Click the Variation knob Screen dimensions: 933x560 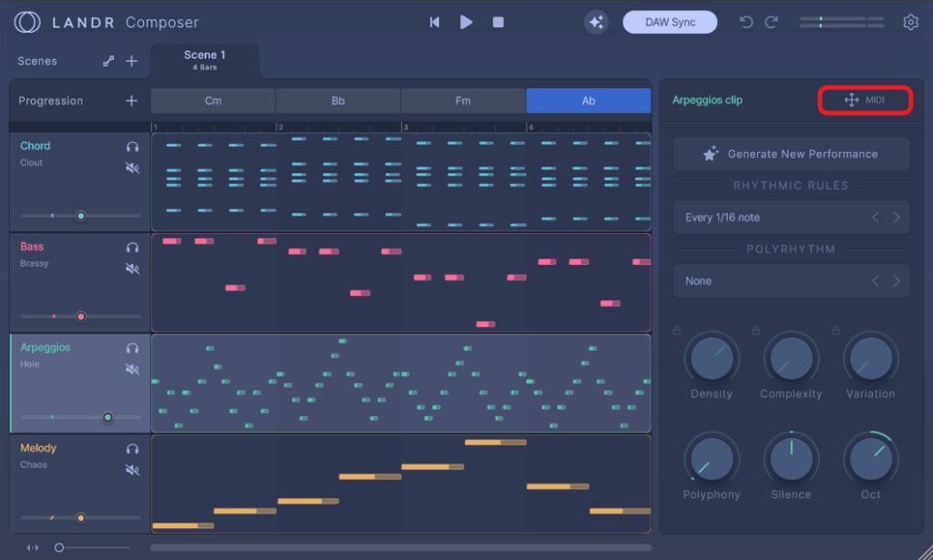click(x=870, y=359)
